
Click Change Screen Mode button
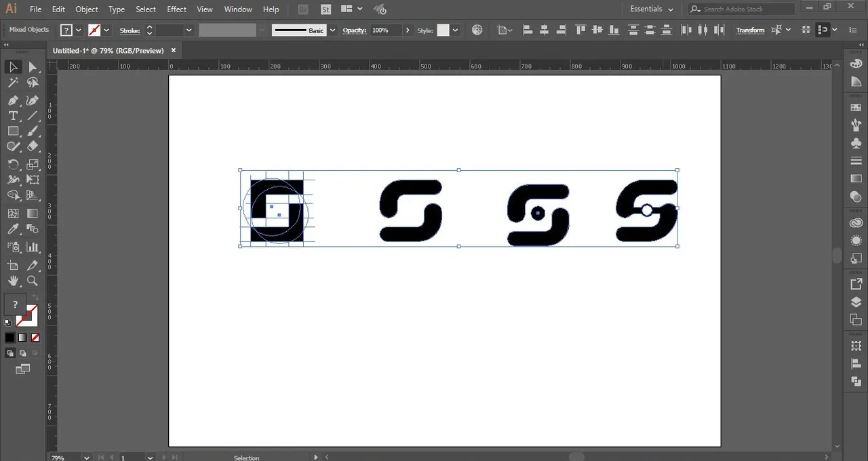coord(23,369)
